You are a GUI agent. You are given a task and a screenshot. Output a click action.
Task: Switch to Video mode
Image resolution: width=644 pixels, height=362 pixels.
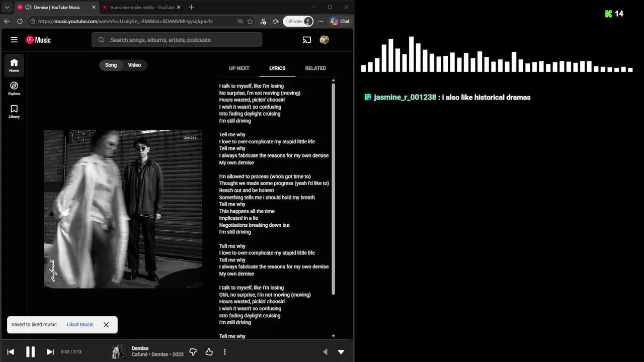point(134,65)
